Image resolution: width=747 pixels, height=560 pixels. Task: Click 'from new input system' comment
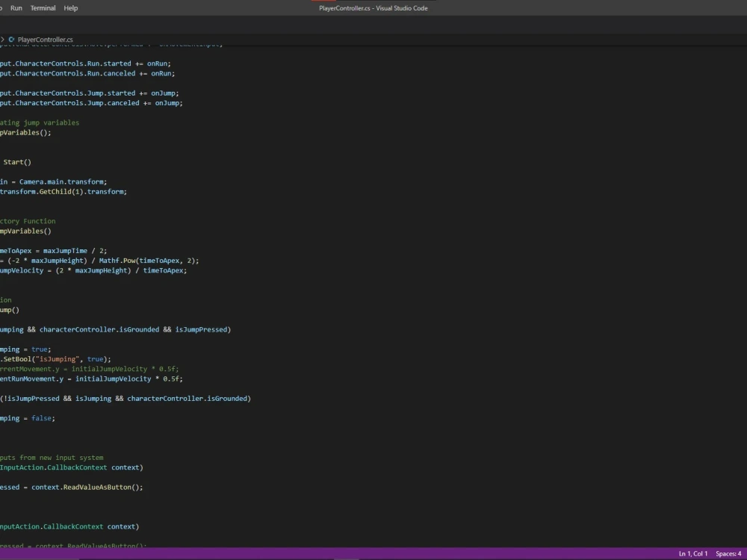52,457
